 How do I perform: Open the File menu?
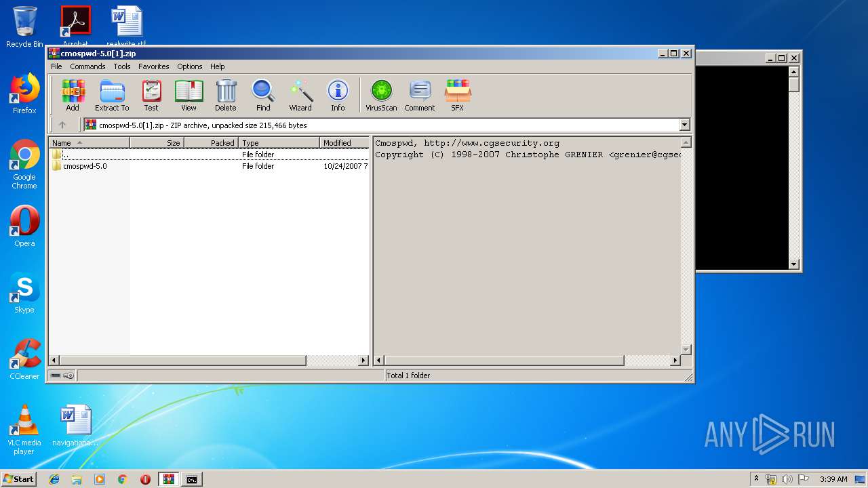click(x=56, y=66)
